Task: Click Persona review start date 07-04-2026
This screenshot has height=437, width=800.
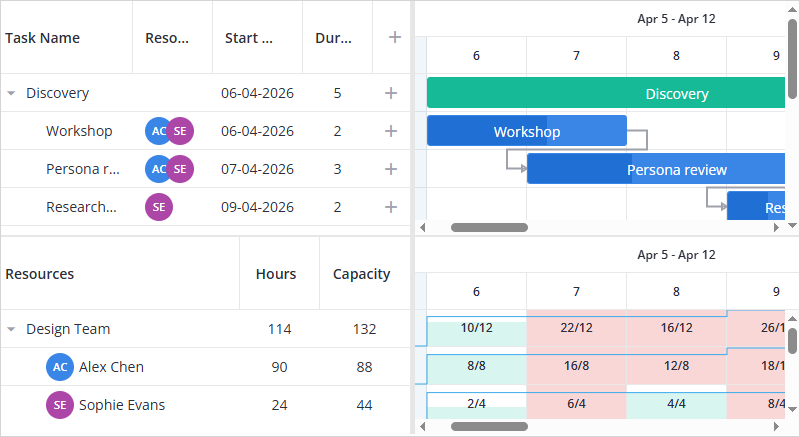Action: pos(257,169)
